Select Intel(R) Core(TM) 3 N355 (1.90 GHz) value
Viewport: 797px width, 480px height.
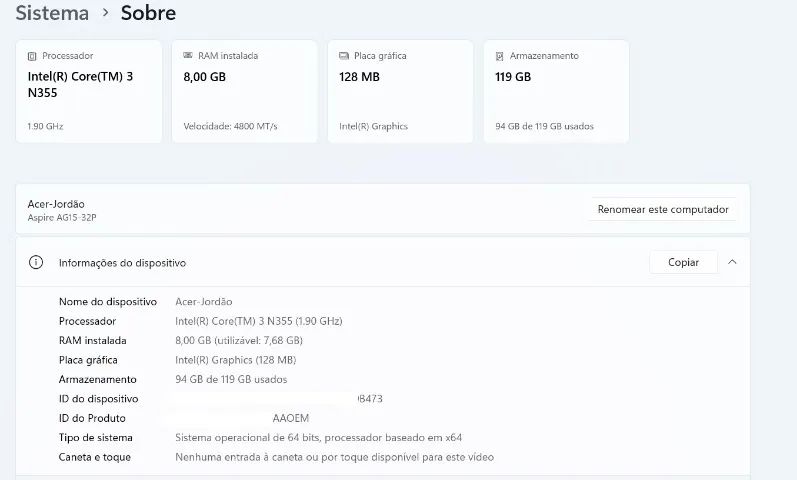pyautogui.click(x=259, y=321)
